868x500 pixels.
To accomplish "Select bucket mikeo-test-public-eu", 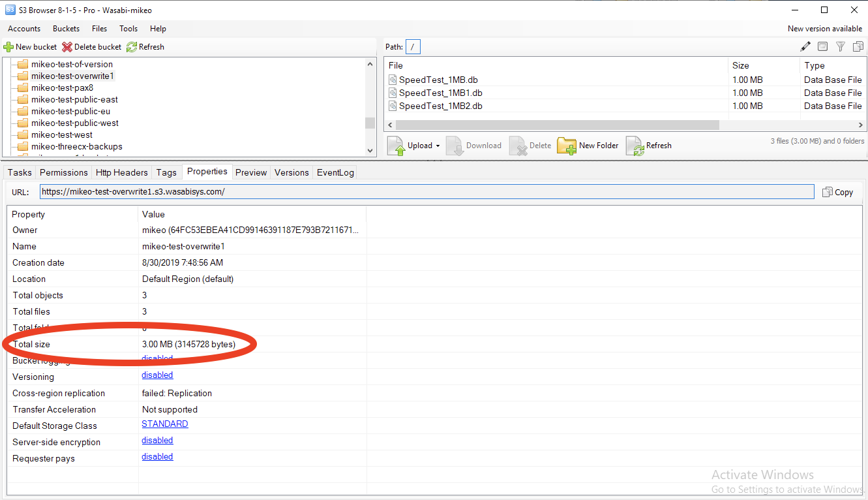I will click(70, 111).
